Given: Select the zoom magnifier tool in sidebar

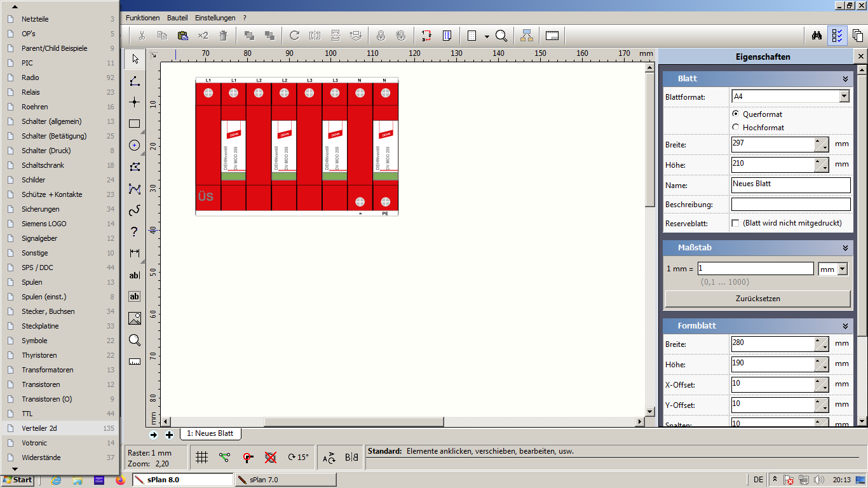Looking at the screenshot, I should [x=135, y=340].
